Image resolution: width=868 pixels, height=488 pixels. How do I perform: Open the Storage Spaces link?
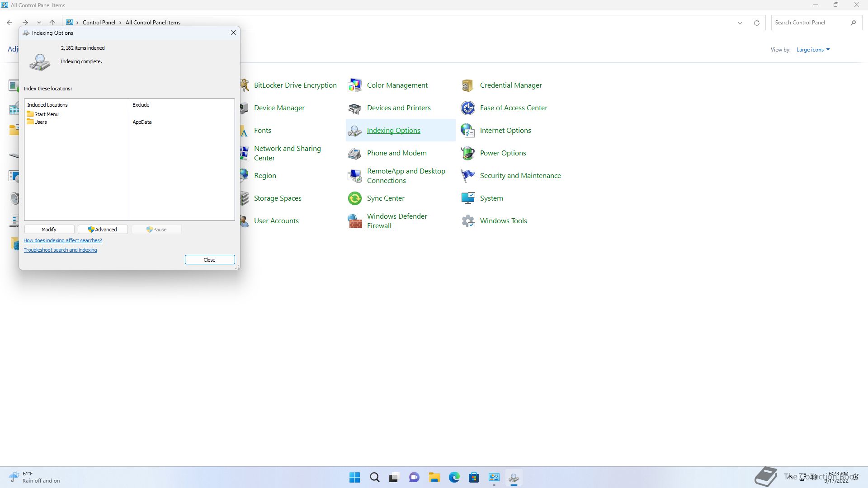tap(278, 198)
